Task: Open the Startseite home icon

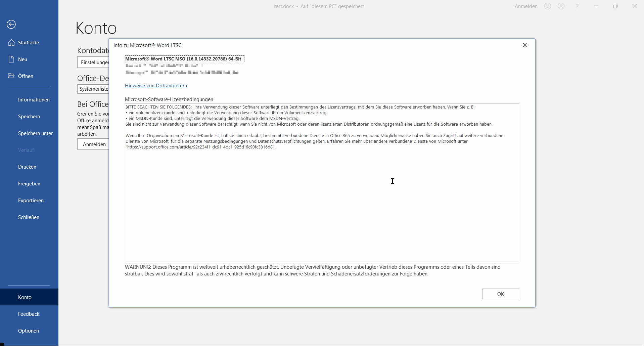Action: click(x=11, y=43)
